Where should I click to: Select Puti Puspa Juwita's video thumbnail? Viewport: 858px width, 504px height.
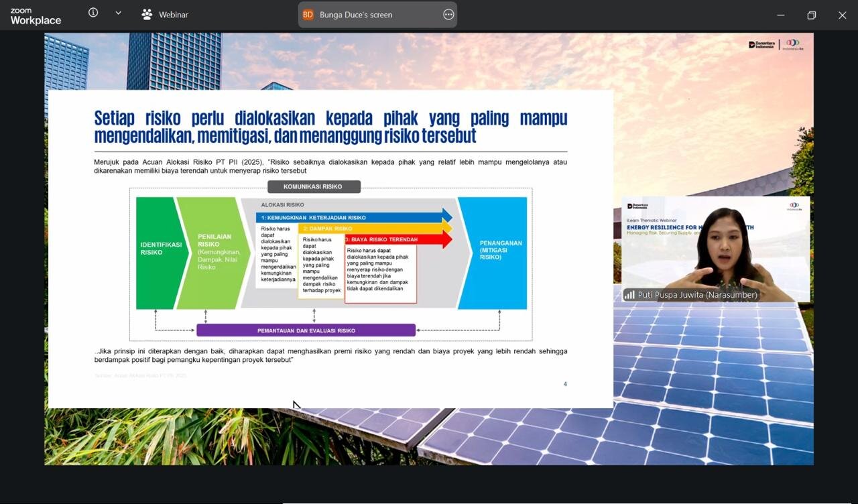coord(715,249)
